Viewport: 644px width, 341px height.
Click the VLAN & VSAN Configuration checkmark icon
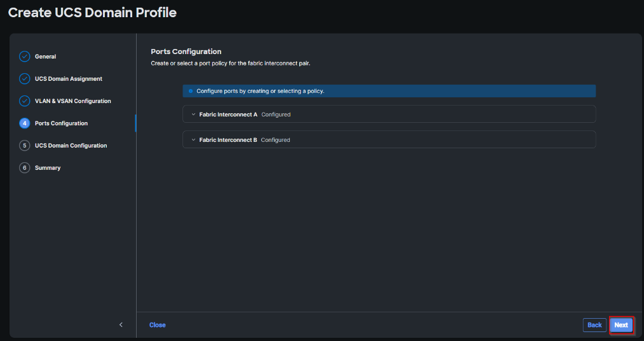(25, 101)
